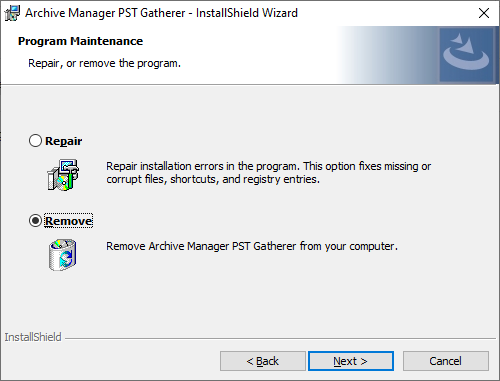Click the separator line beside InstallShield
Image resolution: width=500 pixels, height=381 pixels.
coord(281,338)
